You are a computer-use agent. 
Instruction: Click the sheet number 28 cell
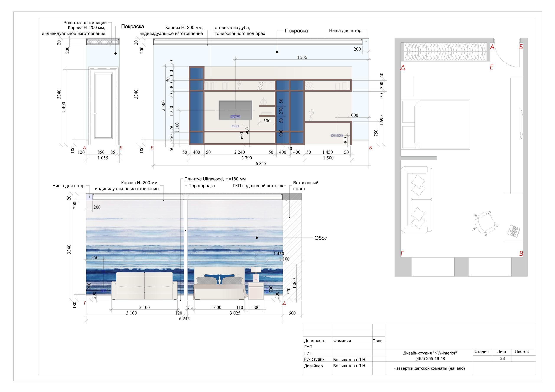point(502,358)
